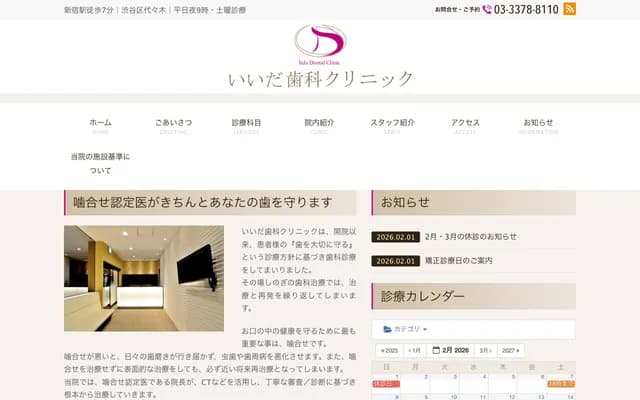Call the phone number 03-3378-8110
This screenshot has width=640, height=400.
click(526, 9)
